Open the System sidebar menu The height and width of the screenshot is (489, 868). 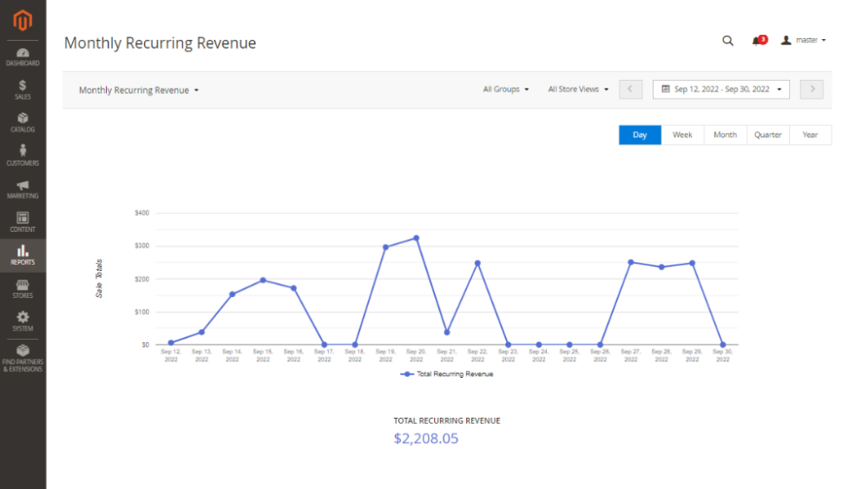coord(23,321)
